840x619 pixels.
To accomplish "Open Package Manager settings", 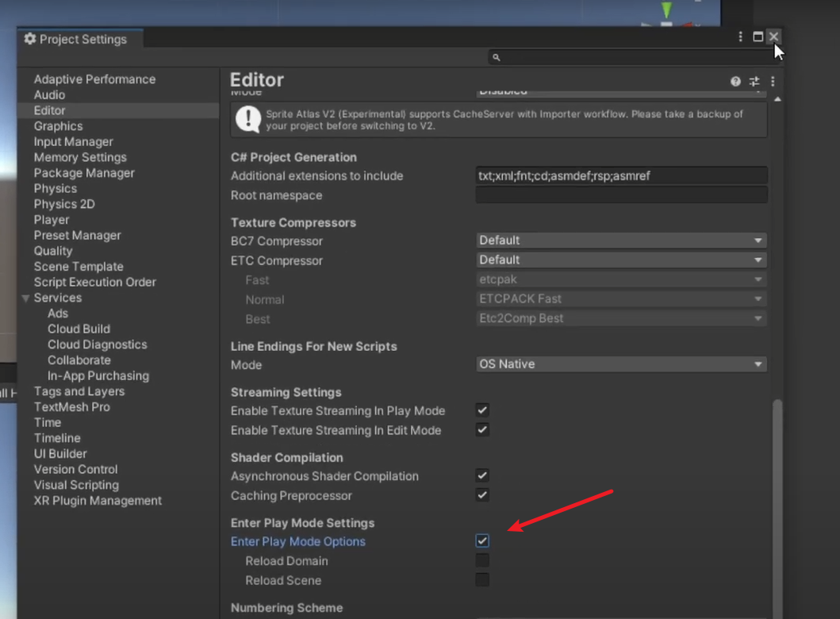I will [84, 172].
